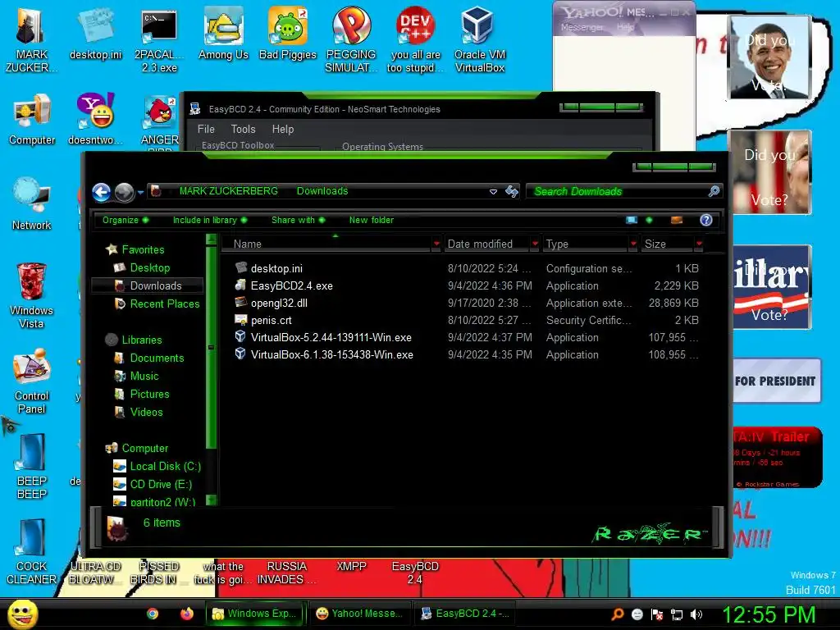Open the PEGGING SIMULAT... desktop icon
The image size is (840, 630).
351,39
